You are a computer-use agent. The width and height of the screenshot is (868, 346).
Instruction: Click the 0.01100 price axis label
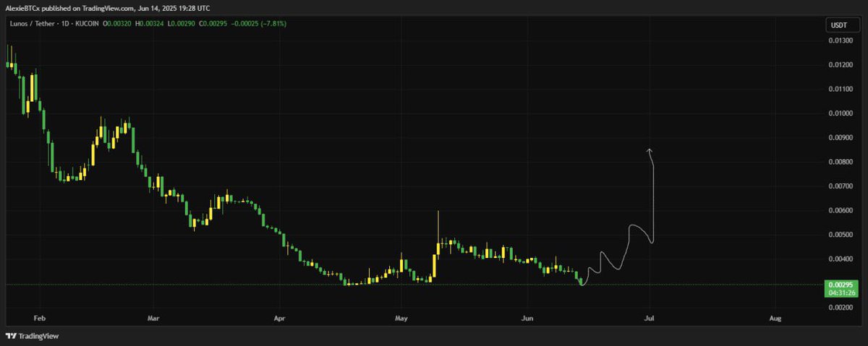click(841, 90)
